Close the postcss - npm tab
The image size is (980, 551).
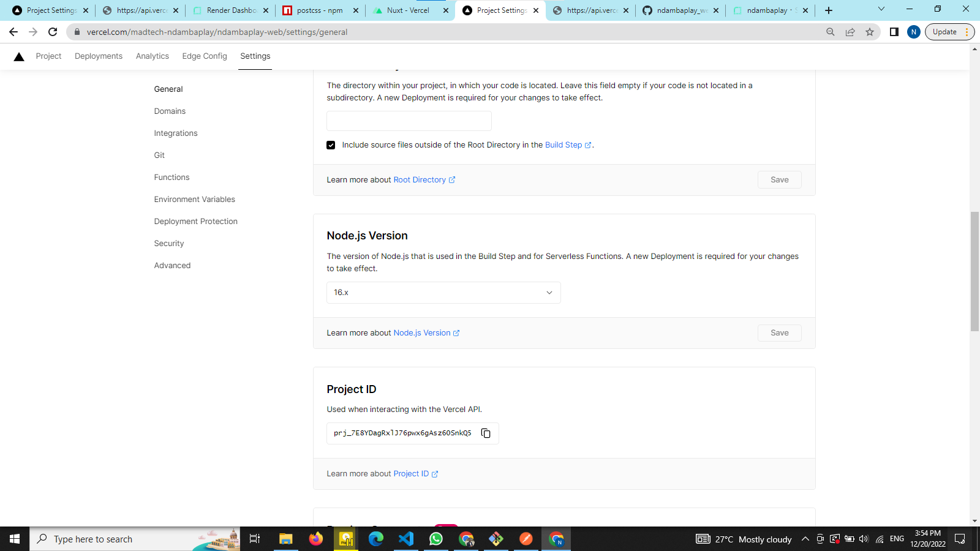356,10
